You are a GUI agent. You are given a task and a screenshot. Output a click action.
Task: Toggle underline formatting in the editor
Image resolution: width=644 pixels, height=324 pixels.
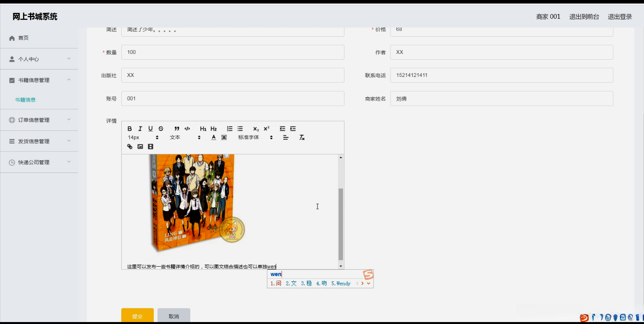tap(151, 129)
